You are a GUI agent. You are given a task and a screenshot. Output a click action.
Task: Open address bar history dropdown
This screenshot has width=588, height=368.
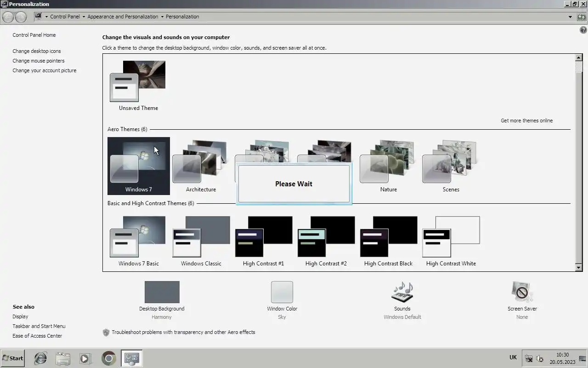click(x=570, y=17)
